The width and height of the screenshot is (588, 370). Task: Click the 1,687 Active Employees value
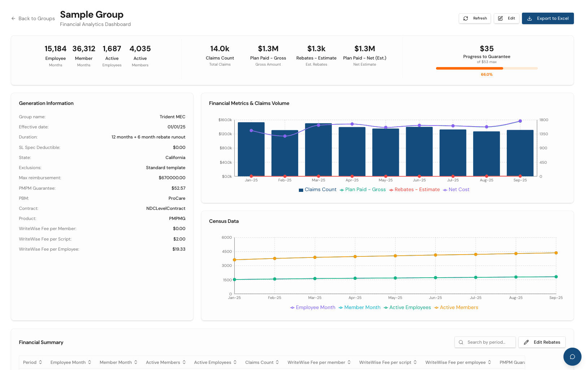[x=112, y=49]
